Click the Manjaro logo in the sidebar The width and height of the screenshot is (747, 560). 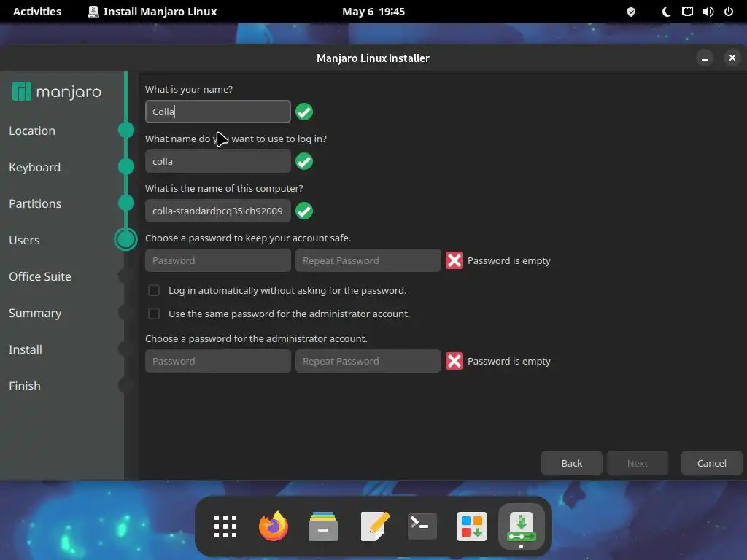[56, 91]
